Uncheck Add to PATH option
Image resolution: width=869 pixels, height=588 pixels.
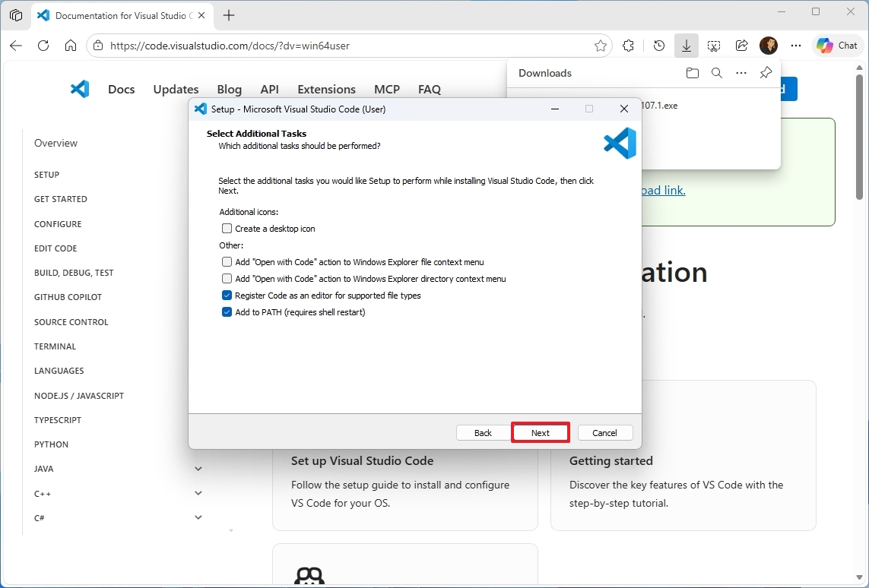click(227, 311)
